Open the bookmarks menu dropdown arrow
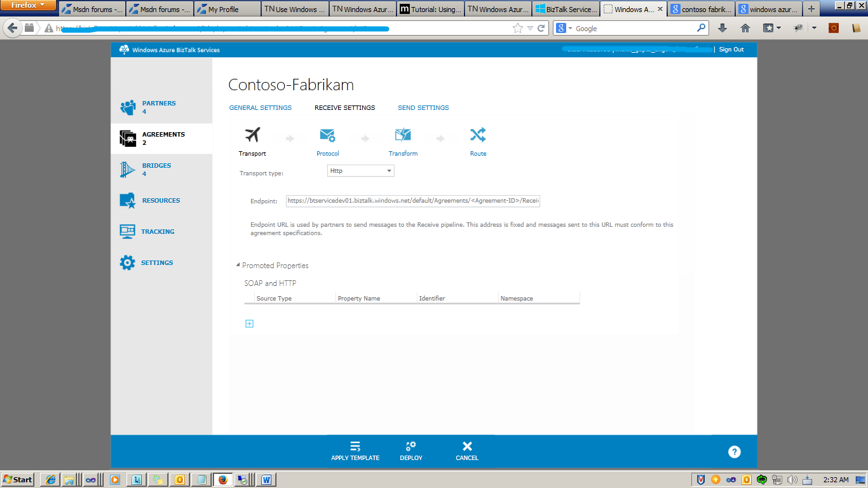 (778, 28)
